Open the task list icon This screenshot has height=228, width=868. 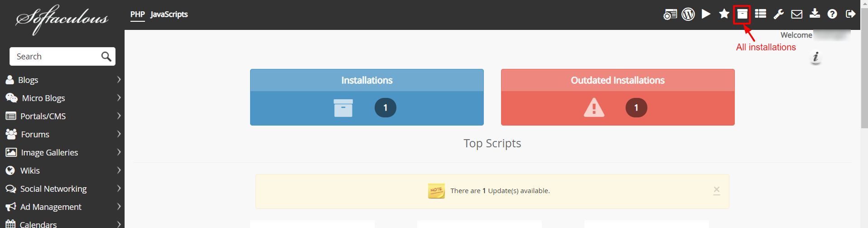coord(761,14)
